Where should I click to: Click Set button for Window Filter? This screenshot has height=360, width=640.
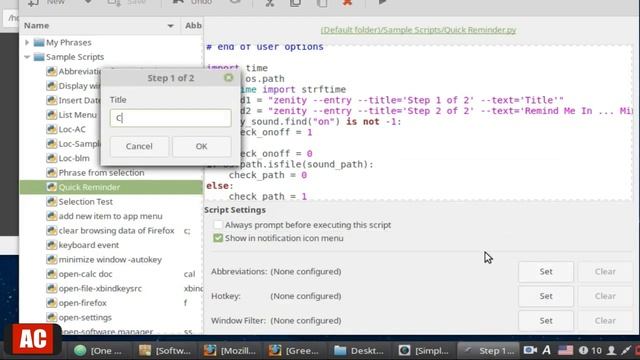546,320
